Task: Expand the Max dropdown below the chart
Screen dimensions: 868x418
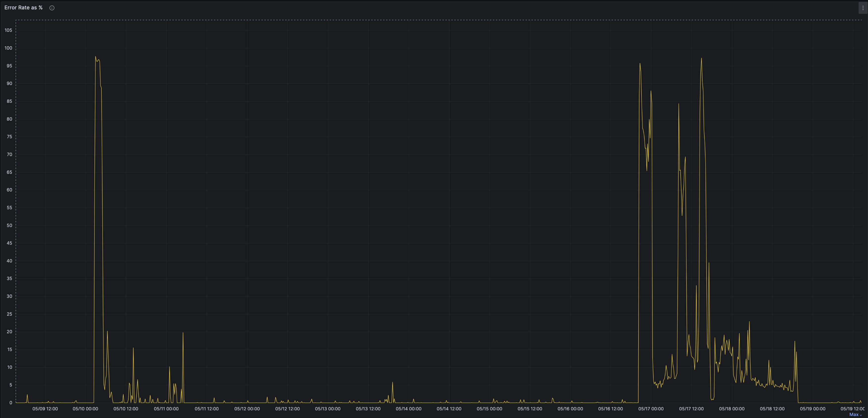Action: (855, 415)
